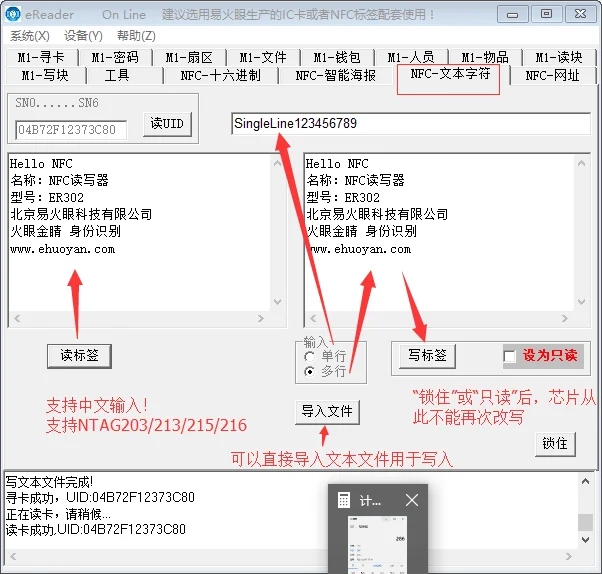Screen dimensions: 602x574
Task: Click right text area's scroll right arrow
Action: (x=565, y=319)
